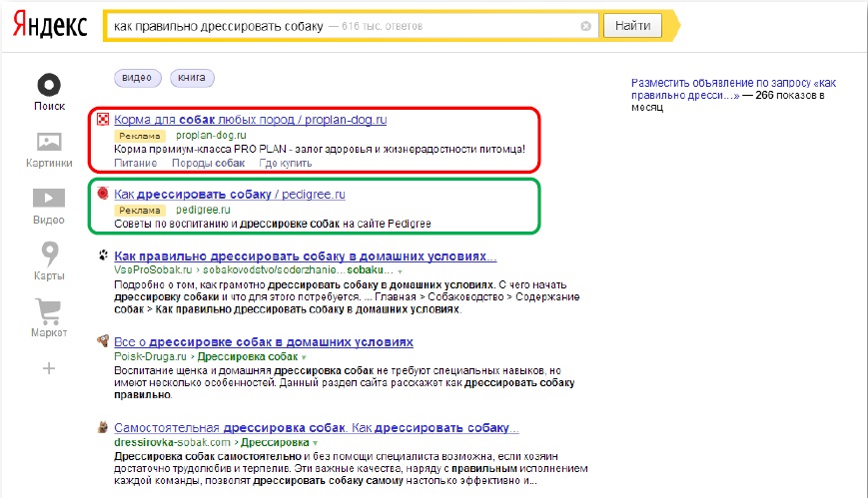Expand the arrow after dressirovka-sobak.com Дрессировка
This screenshot has width=868, height=498.
315,442
